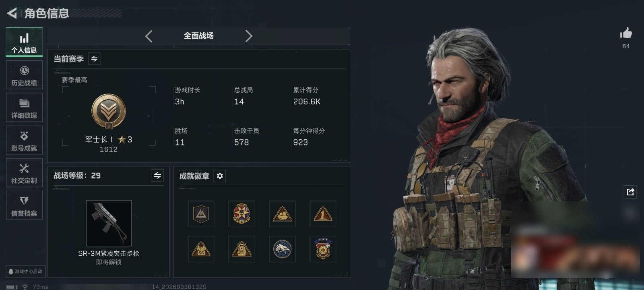The height and width of the screenshot is (290, 644).
Task: Open achievement badge settings gear
Action: pos(220,176)
